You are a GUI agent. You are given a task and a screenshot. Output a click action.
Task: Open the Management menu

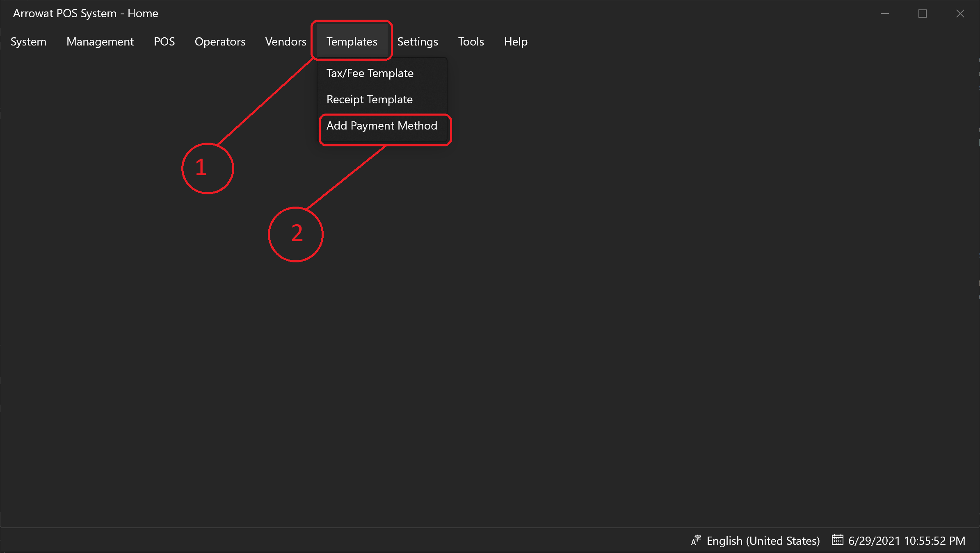[100, 41]
